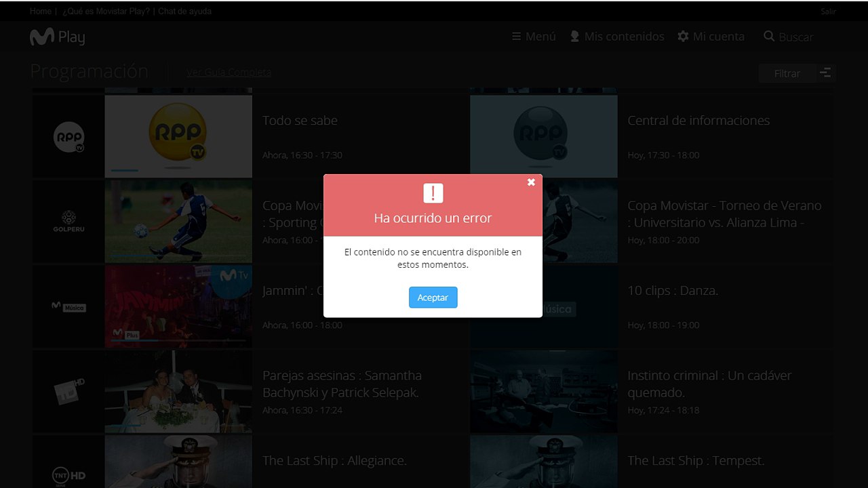Click the Buscar search option

(788, 37)
